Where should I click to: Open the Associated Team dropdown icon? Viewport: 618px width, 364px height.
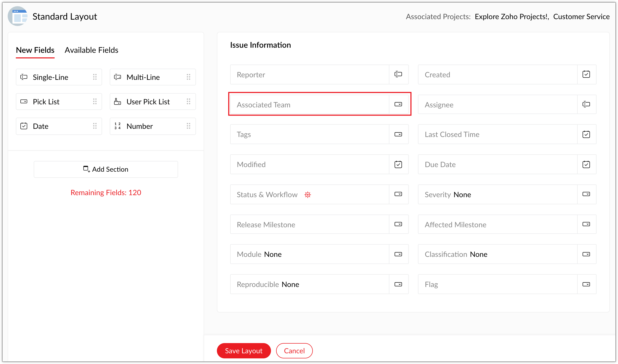[x=398, y=104]
